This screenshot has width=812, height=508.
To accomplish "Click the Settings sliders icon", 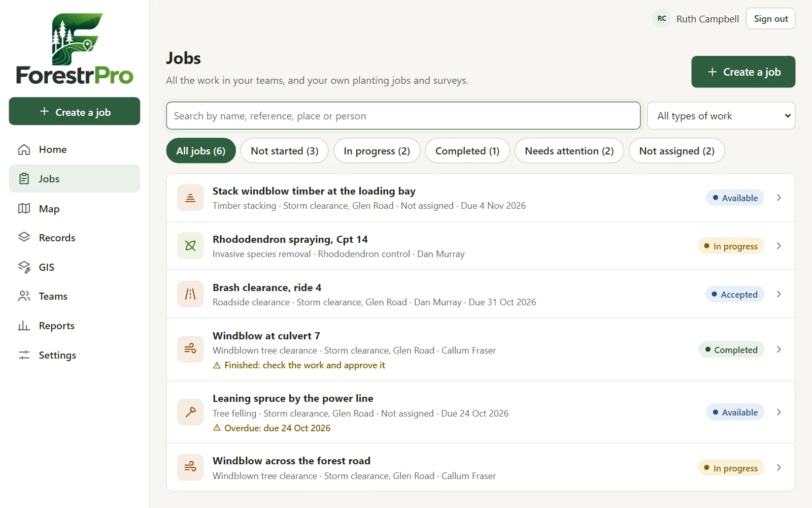I will pyautogui.click(x=24, y=355).
